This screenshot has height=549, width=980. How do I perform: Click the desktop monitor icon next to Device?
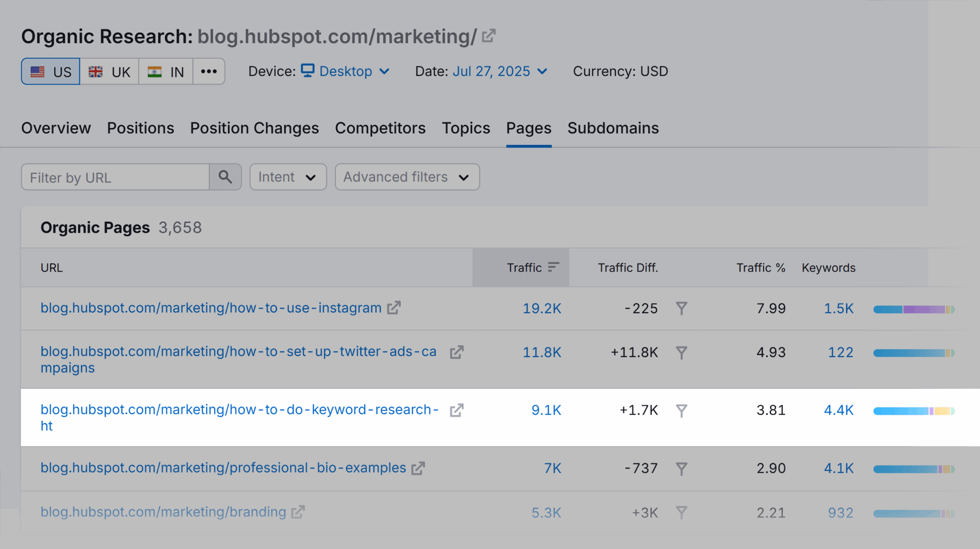pyautogui.click(x=308, y=71)
